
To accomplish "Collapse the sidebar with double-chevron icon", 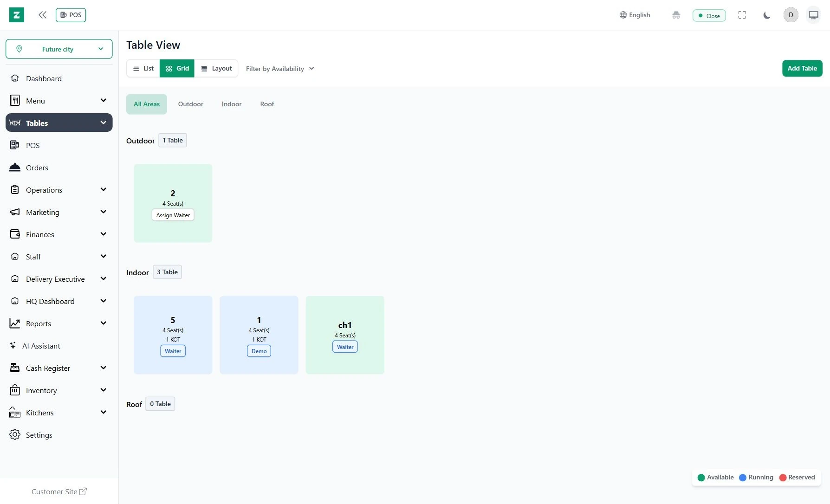I will click(42, 15).
